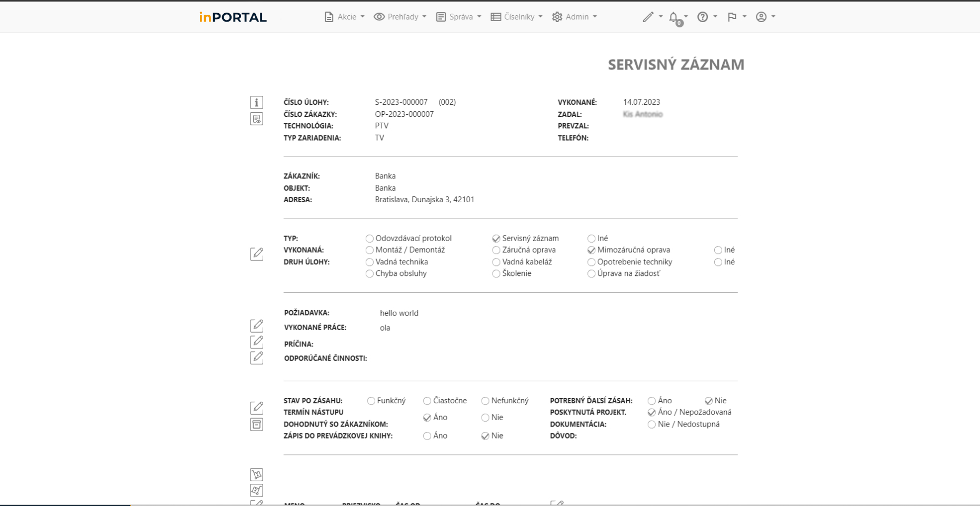Click address Bratislava, Dunajska 3, 42101
Image resolution: width=980 pixels, height=506 pixels.
tap(425, 200)
